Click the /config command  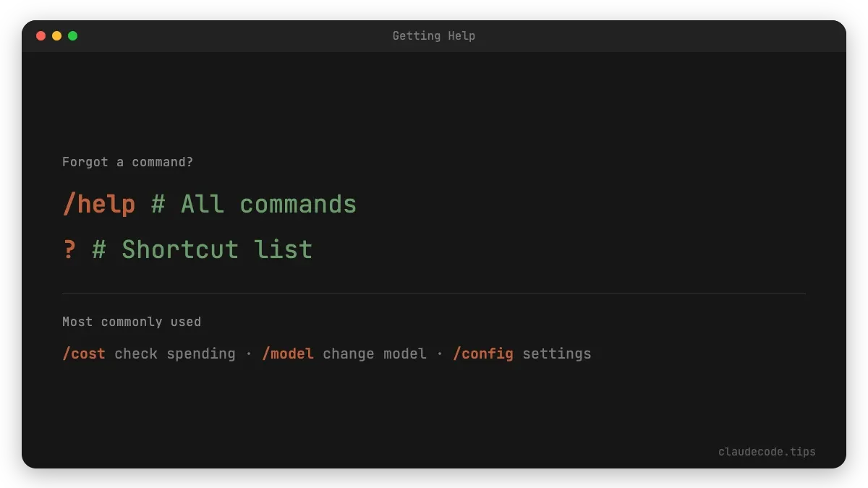point(483,354)
